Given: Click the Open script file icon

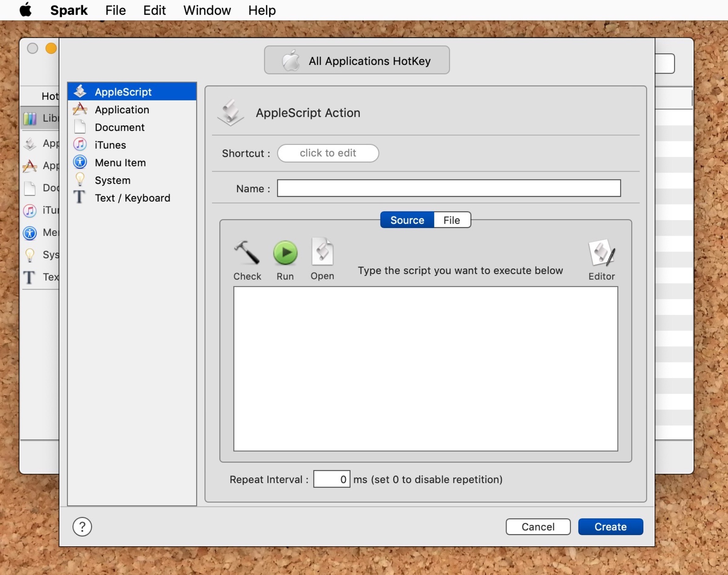Looking at the screenshot, I should click(322, 252).
